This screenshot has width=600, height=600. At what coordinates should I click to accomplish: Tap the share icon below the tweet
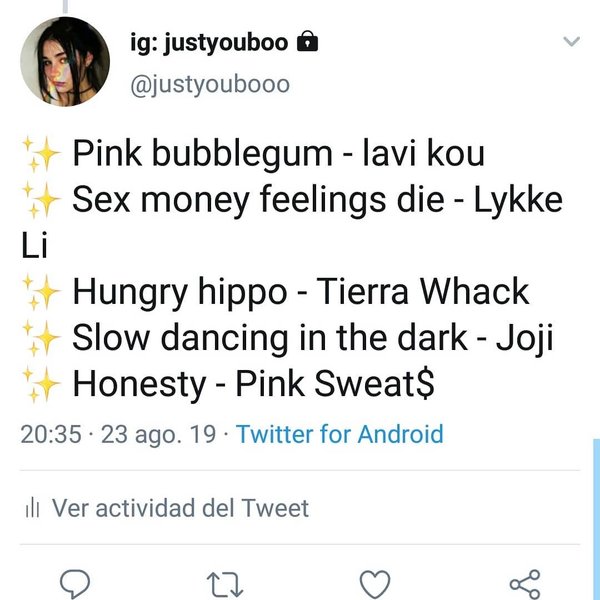(x=524, y=582)
